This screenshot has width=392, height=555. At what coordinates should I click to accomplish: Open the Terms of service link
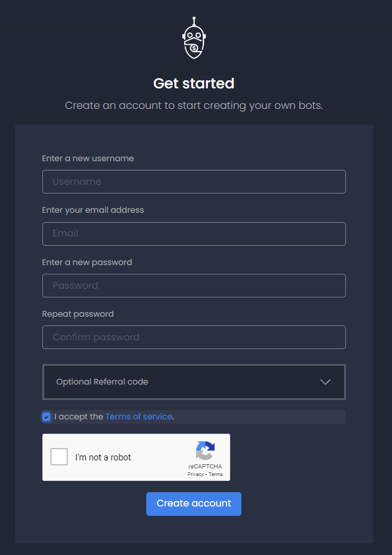click(139, 417)
